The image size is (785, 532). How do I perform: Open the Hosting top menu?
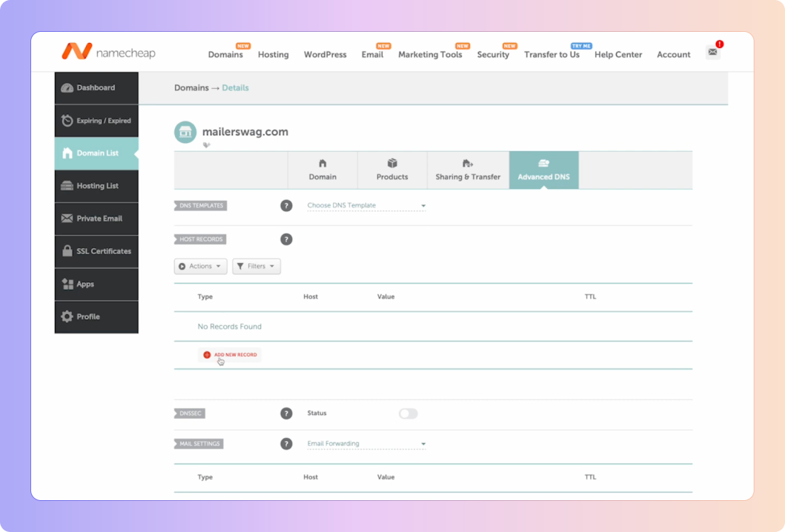tap(274, 55)
